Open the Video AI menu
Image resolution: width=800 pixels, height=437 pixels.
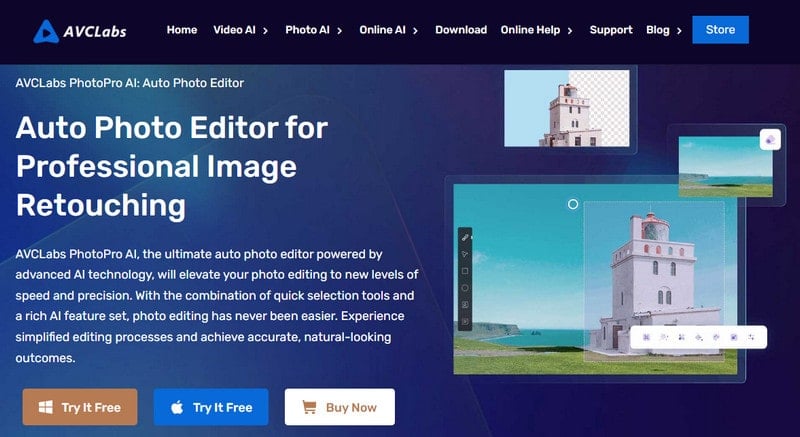pos(234,30)
